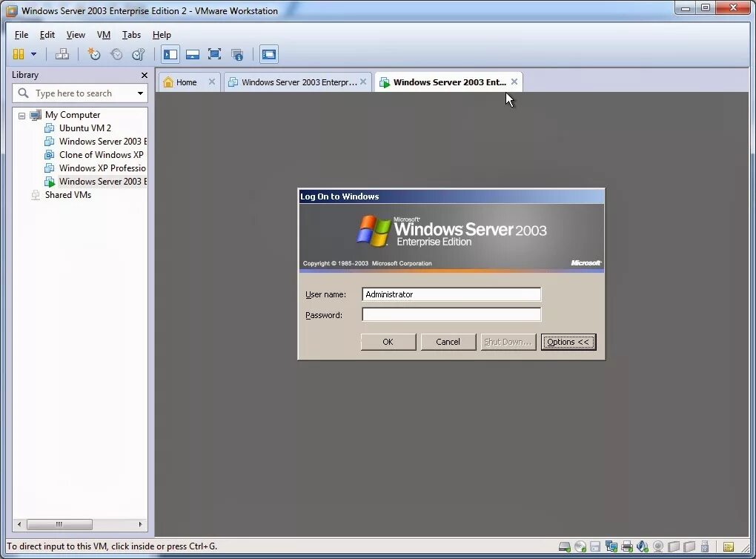
Task: Click the library horizontal scrollbar right arrow
Action: tap(140, 524)
